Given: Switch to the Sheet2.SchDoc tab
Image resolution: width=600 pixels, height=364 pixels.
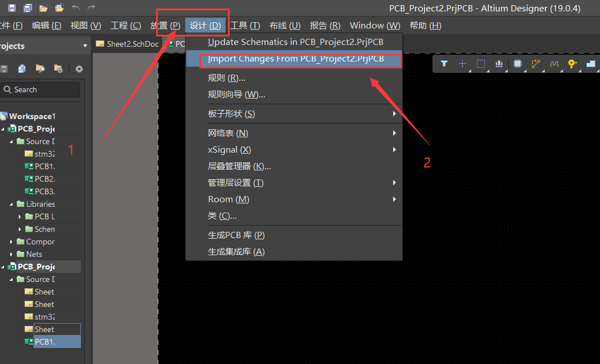Looking at the screenshot, I should 127,44.
